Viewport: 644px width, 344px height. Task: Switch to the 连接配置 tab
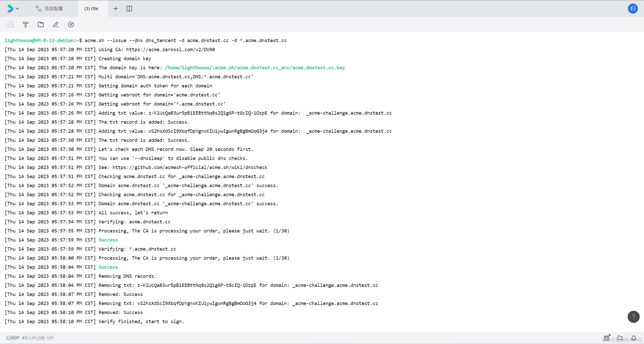coord(50,9)
